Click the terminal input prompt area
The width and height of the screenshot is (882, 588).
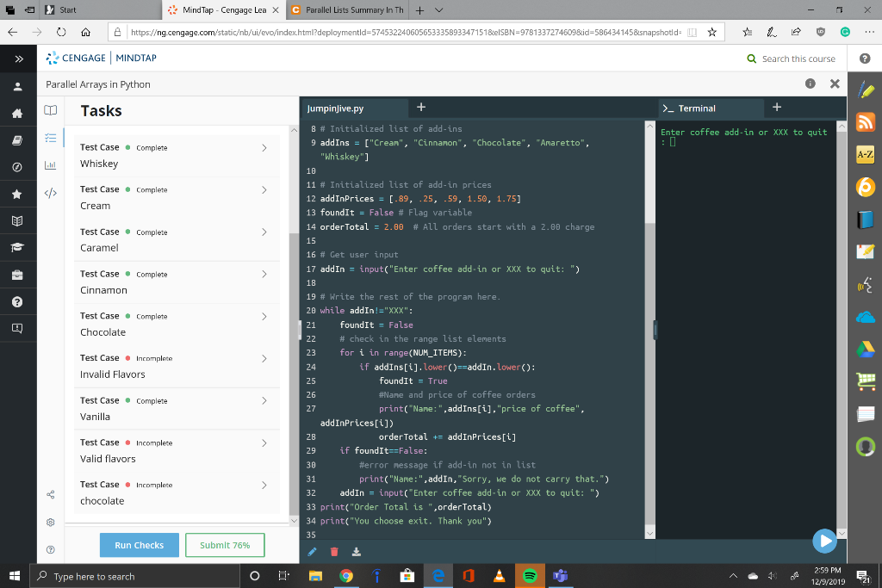pos(673,142)
